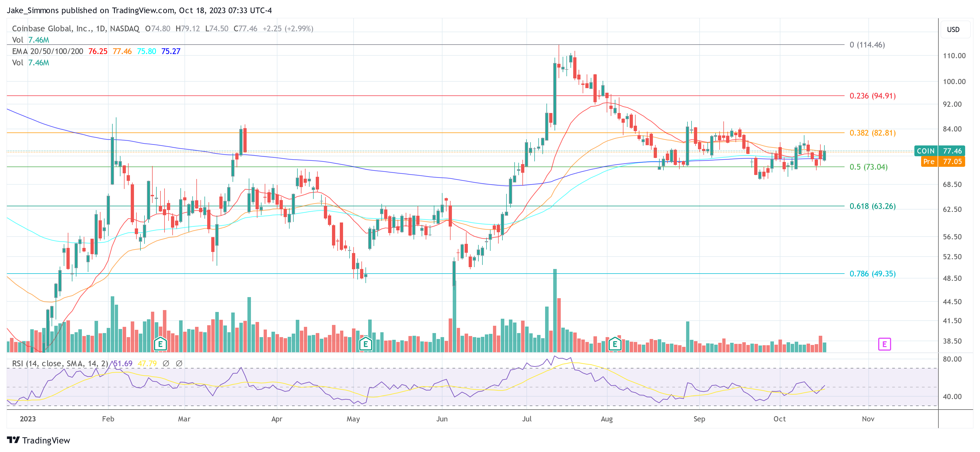This screenshot has height=452, width=980.
Task: Click the Fibonacci 0.5 (73.04) label
Action: (x=868, y=167)
